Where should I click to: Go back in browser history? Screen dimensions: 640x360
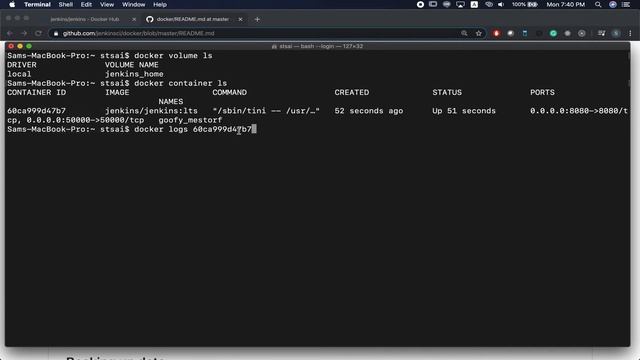coord(10,33)
